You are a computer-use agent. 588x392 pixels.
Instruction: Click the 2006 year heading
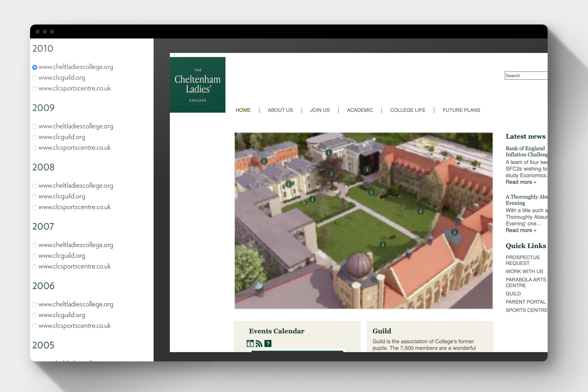(43, 286)
